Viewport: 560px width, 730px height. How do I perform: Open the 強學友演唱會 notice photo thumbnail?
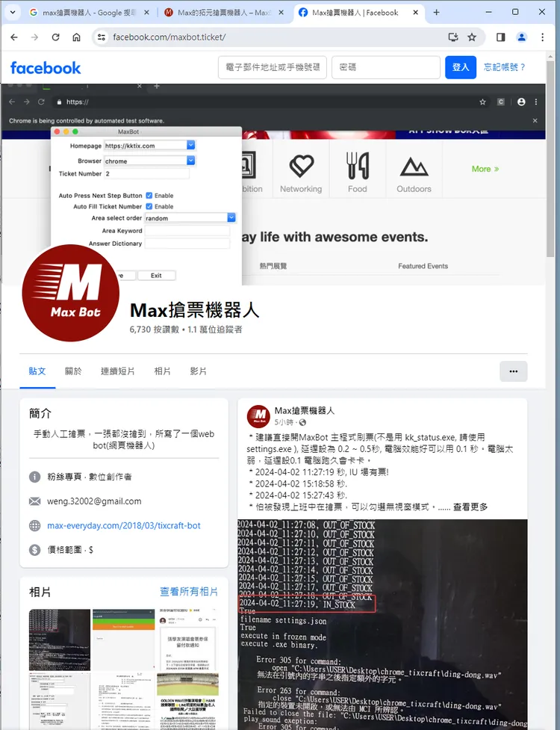point(187,640)
